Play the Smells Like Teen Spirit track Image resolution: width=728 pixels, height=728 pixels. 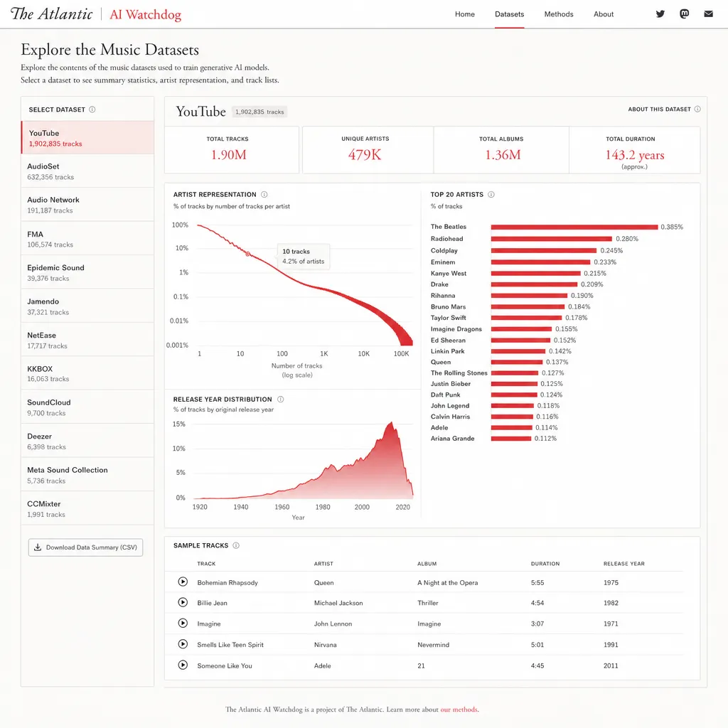(x=183, y=644)
